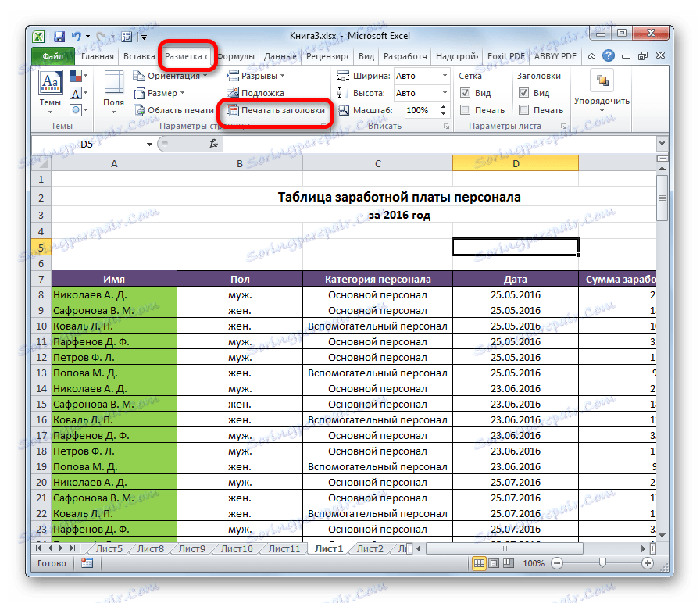Click the Save icon on Quick Access Toolbar
The image size is (700, 603).
click(x=58, y=36)
